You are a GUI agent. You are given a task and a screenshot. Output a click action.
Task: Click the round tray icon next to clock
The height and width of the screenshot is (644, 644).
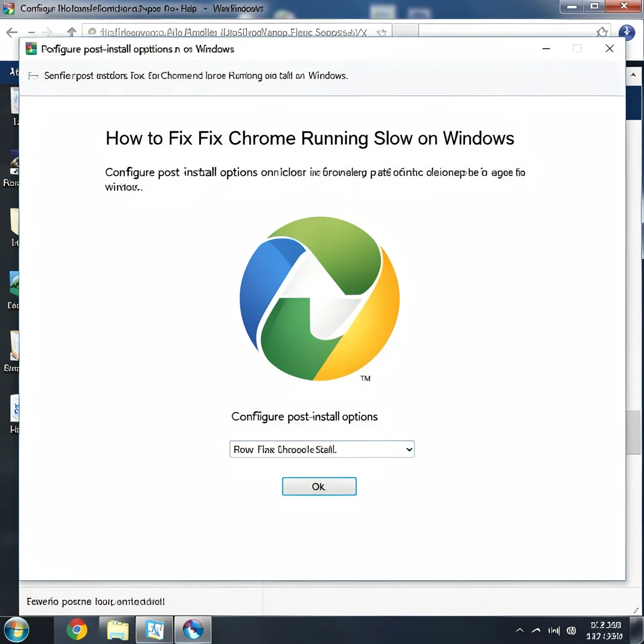pyautogui.click(x=571, y=630)
